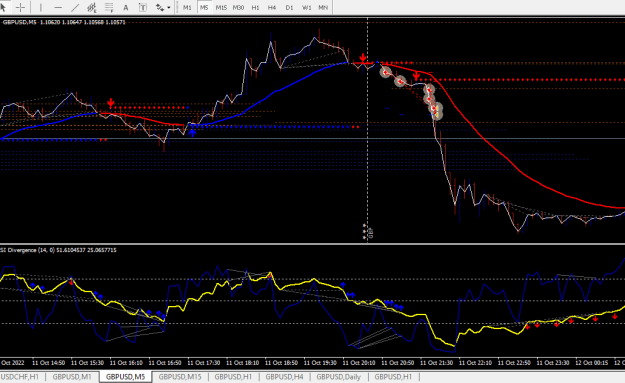Image resolution: width=625 pixels, height=383 pixels.
Task: Activate the crosshair tool
Action: pyautogui.click(x=20, y=7)
